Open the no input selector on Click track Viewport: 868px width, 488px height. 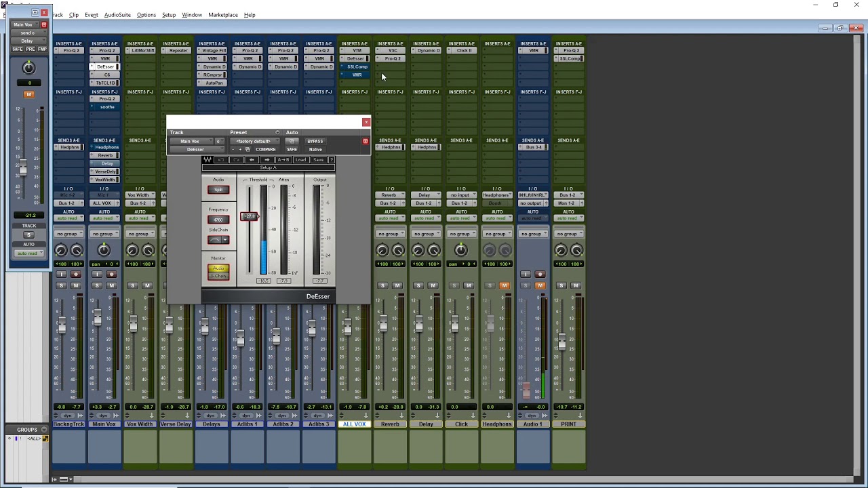[x=462, y=195]
